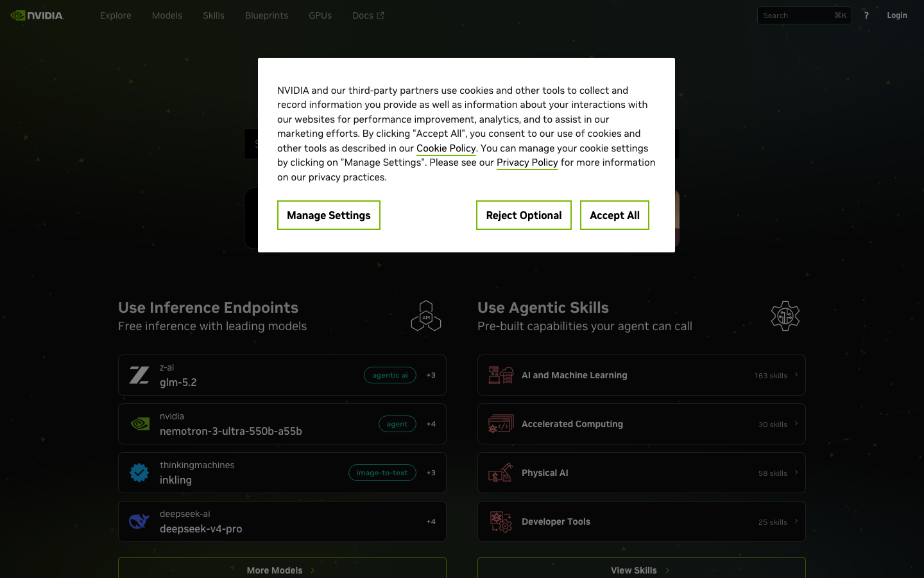This screenshot has width=924, height=578.
Task: Open the Cookie Policy link
Action: 446,148
